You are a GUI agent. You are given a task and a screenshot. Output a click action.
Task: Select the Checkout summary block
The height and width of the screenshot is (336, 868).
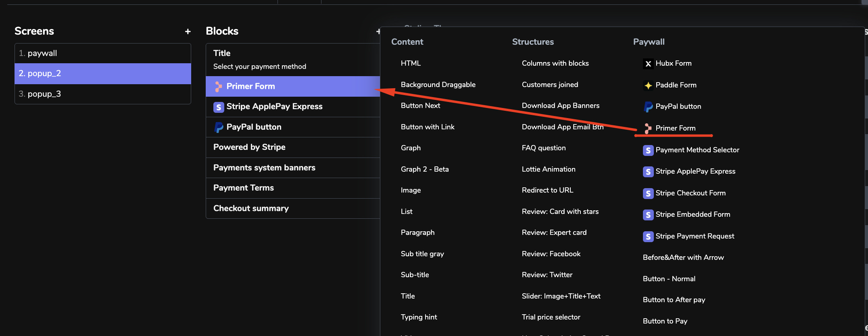click(x=293, y=208)
